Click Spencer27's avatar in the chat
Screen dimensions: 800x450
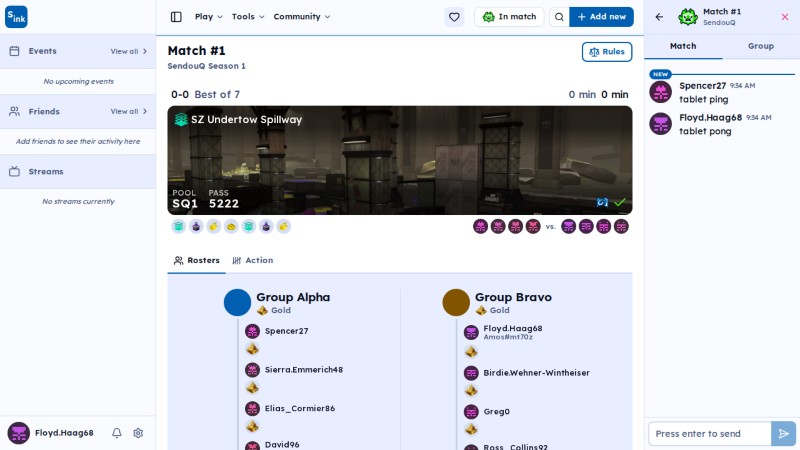660,92
